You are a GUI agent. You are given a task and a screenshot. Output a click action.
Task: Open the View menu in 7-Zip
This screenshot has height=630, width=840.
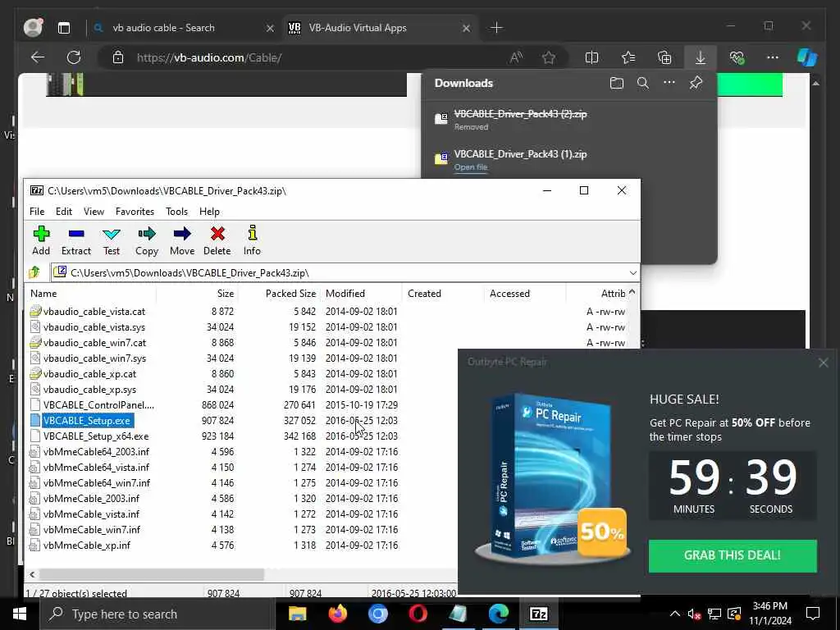[94, 212]
